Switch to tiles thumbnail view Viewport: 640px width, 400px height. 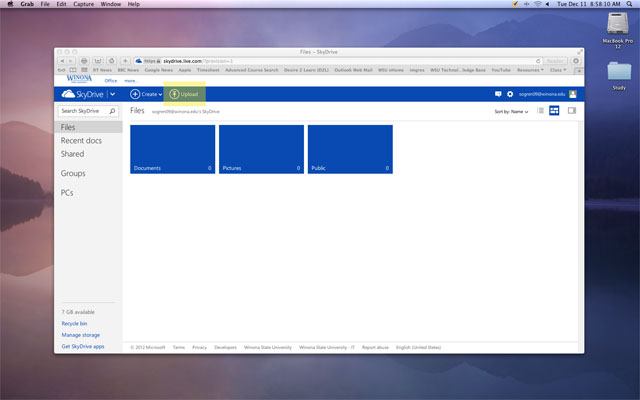(553, 111)
